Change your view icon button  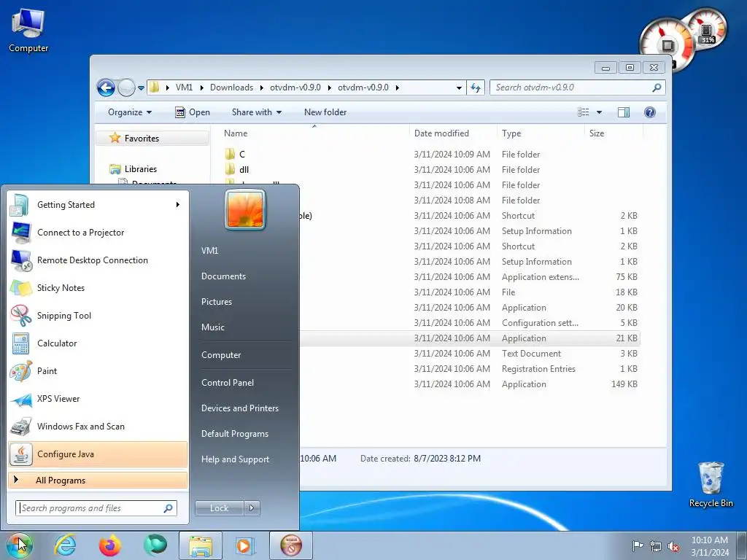pyautogui.click(x=583, y=112)
